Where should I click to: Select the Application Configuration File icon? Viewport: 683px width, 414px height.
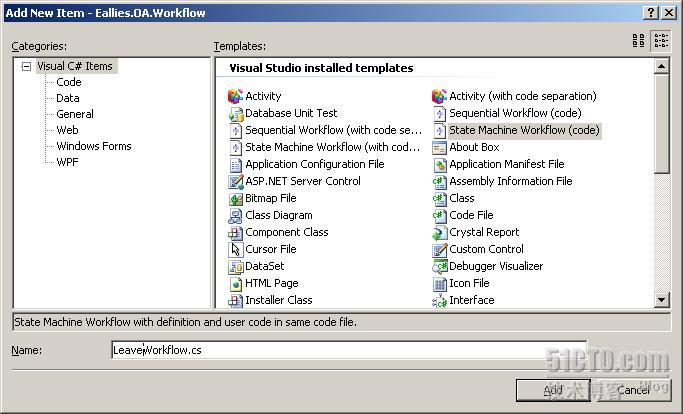coord(235,164)
